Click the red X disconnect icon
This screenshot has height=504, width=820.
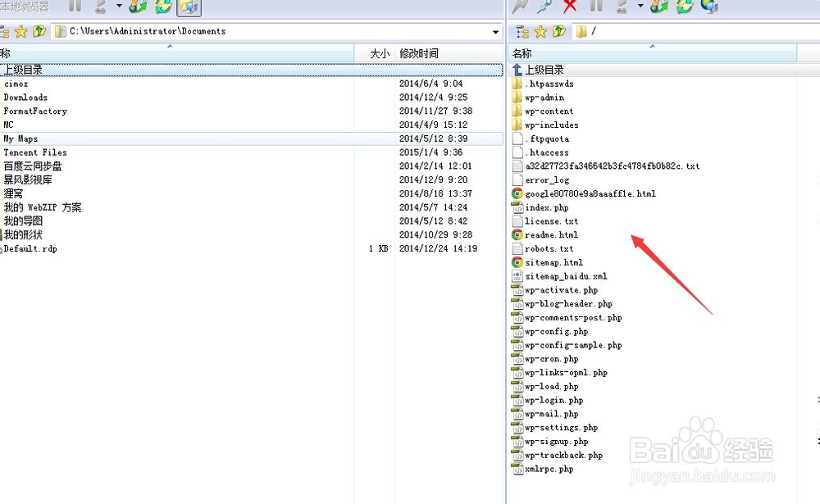(x=570, y=7)
